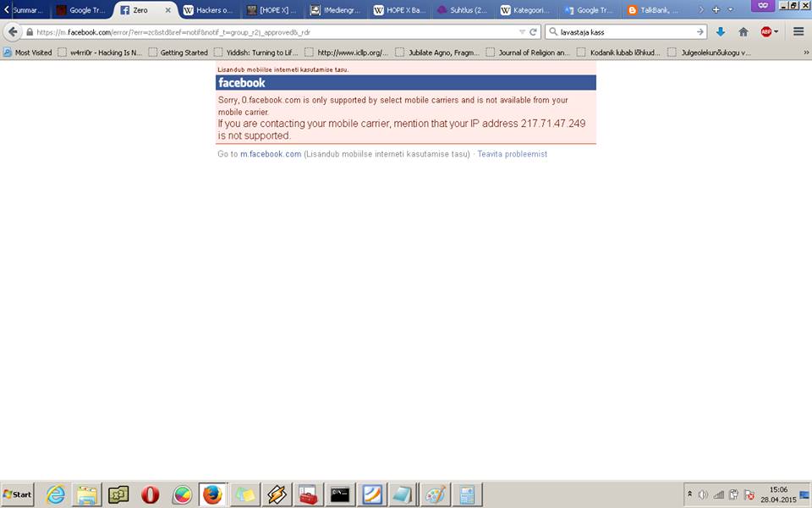Open 'Julgeolekunõukogu v...' bookmark
This screenshot has height=508, width=812.
point(710,52)
